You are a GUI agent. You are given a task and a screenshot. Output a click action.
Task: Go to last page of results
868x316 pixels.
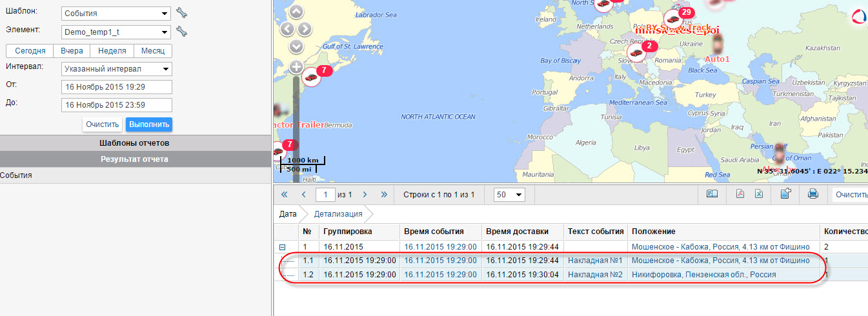point(384,194)
